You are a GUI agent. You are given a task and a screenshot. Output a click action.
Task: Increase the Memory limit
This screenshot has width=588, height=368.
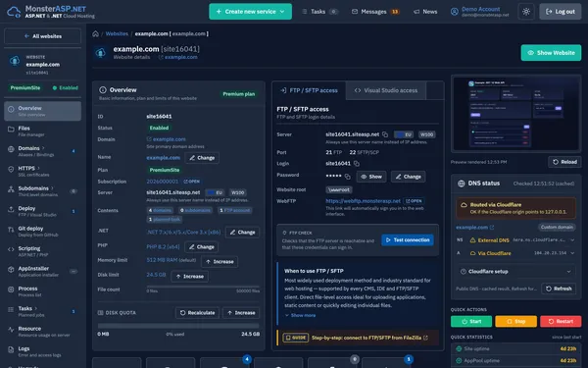click(220, 262)
